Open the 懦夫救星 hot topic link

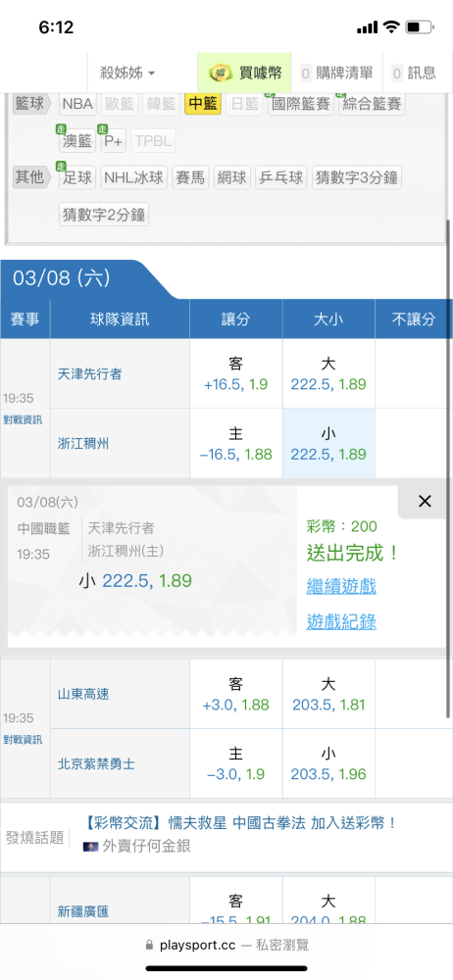click(241, 823)
